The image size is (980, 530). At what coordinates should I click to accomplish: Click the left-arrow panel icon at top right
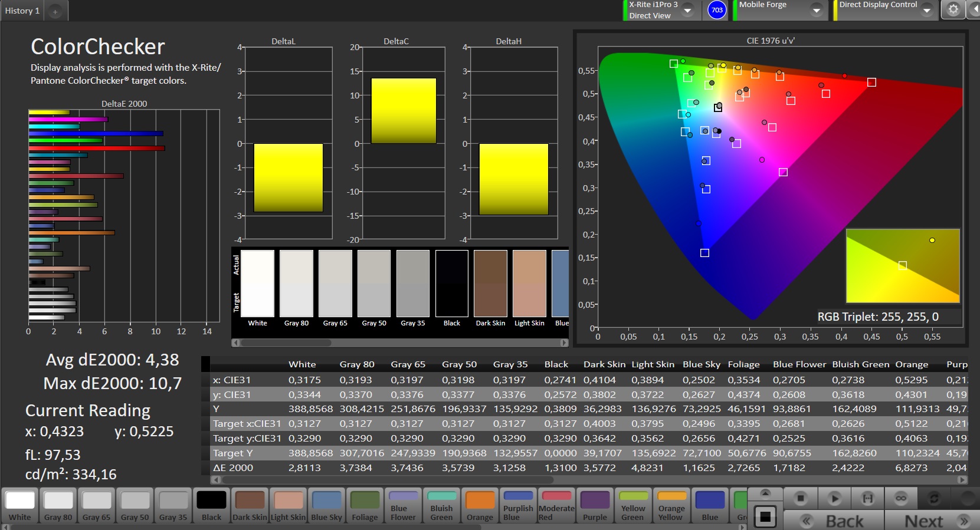pyautogui.click(x=974, y=10)
